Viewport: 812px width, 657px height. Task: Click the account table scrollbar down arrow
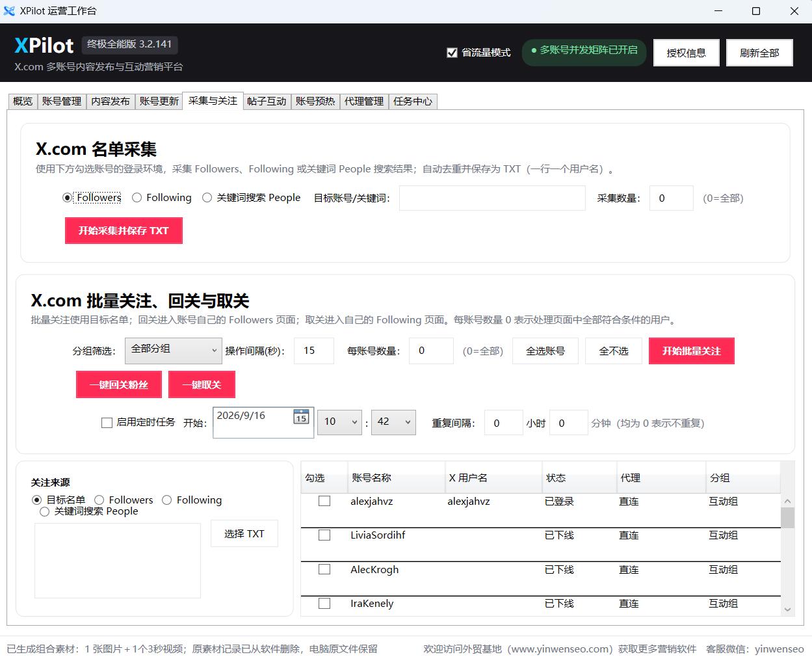coord(787,610)
